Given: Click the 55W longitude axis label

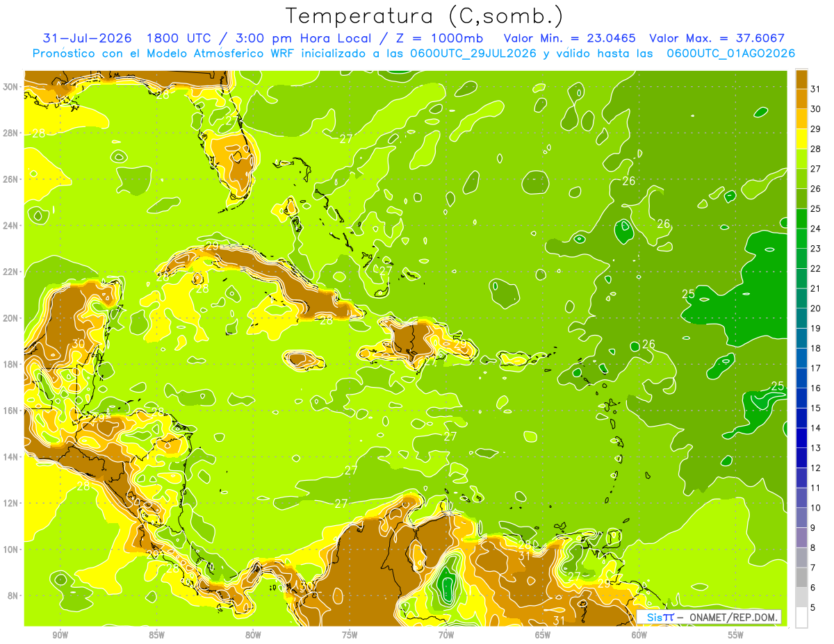Looking at the screenshot, I should point(736,635).
